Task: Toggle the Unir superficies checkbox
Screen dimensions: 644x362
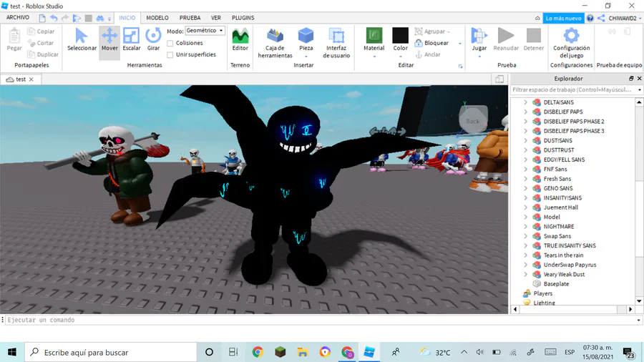Action: pos(170,54)
